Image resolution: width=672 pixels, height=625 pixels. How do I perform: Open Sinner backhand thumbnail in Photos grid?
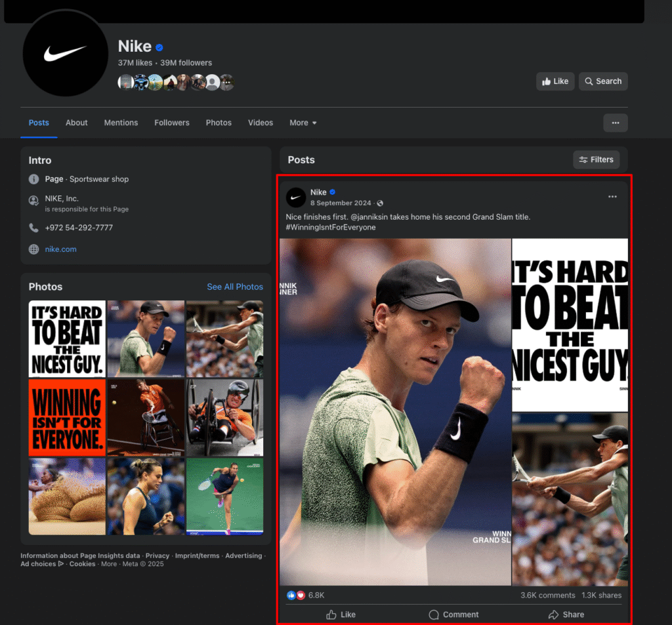[x=224, y=339]
